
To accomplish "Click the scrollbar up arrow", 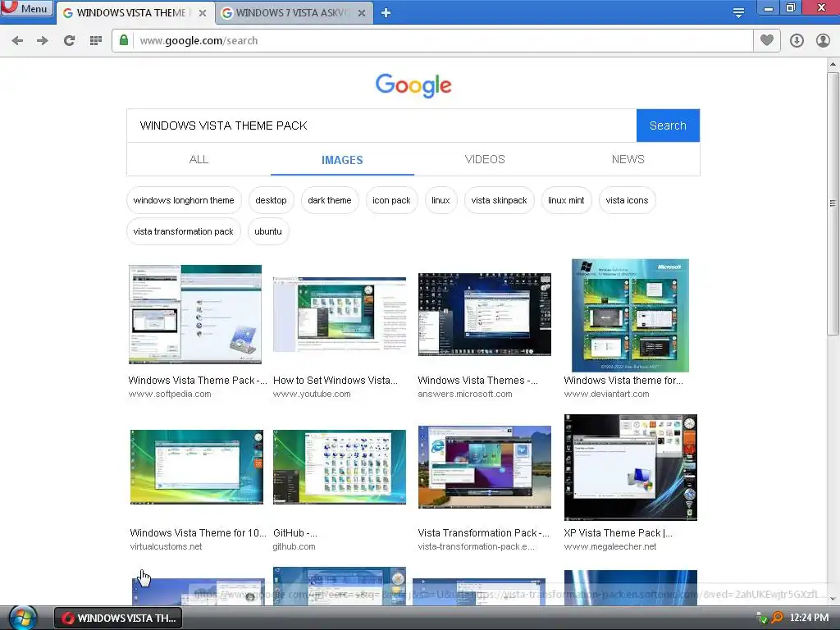I will point(833,64).
